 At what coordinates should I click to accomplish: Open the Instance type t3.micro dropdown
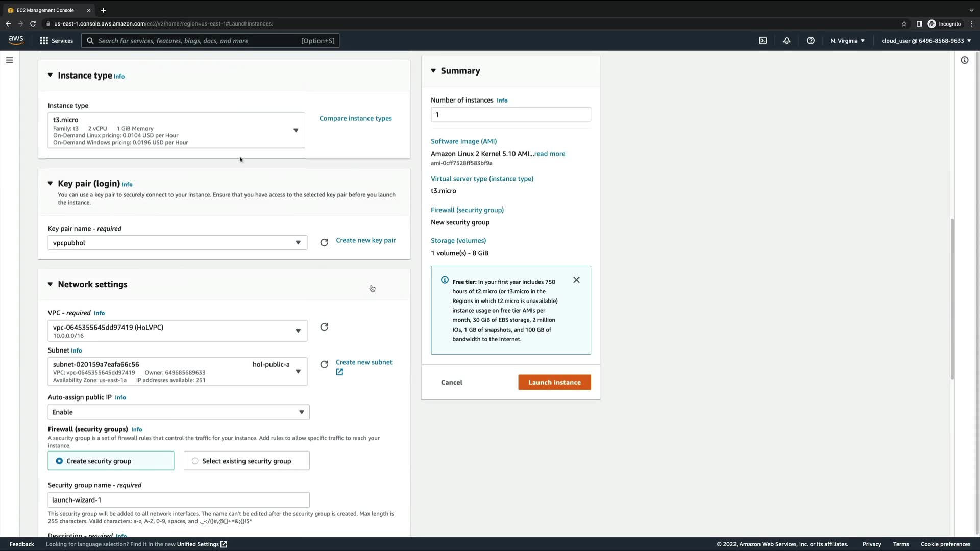click(176, 131)
